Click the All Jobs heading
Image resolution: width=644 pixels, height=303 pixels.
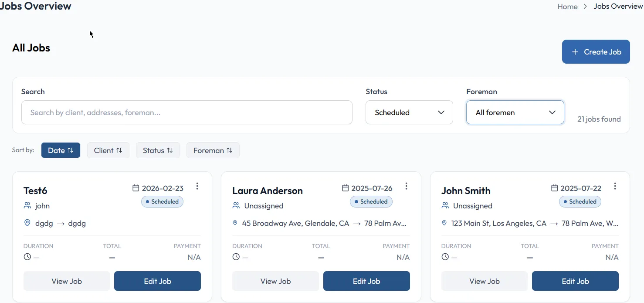(31, 48)
